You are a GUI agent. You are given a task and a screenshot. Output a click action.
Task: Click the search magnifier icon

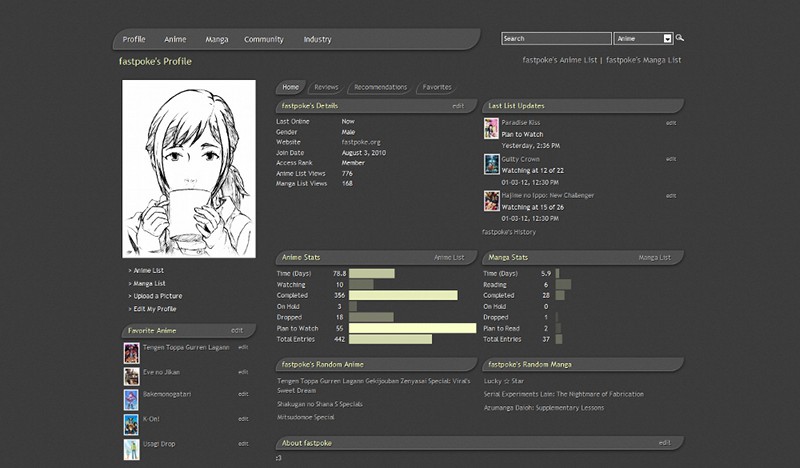coord(680,38)
